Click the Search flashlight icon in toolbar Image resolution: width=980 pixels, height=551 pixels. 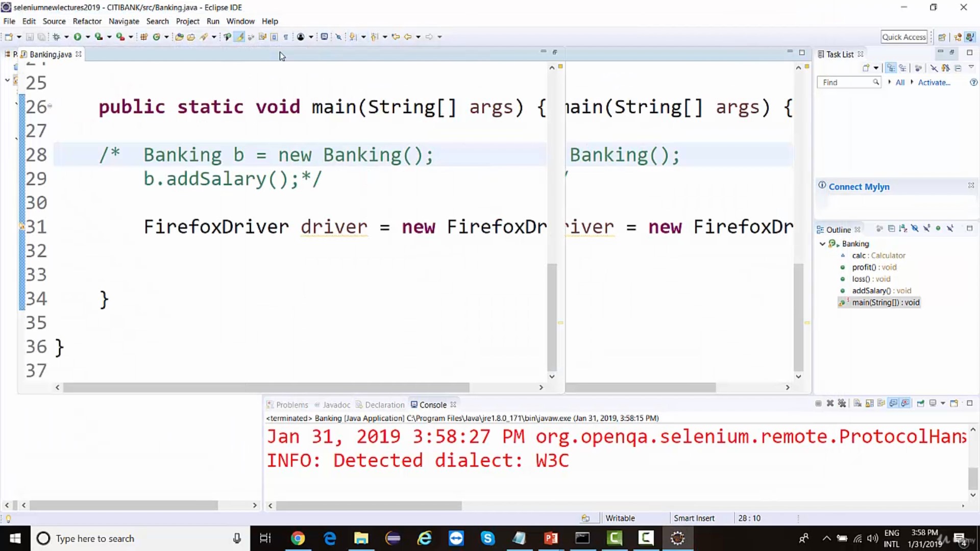pos(204,37)
